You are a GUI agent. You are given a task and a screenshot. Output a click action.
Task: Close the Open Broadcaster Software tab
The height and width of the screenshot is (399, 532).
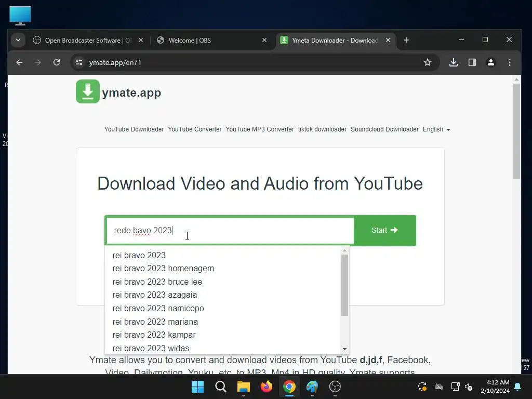click(141, 40)
